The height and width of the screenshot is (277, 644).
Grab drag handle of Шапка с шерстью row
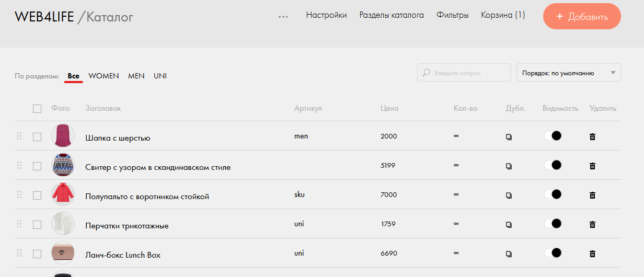(19, 136)
